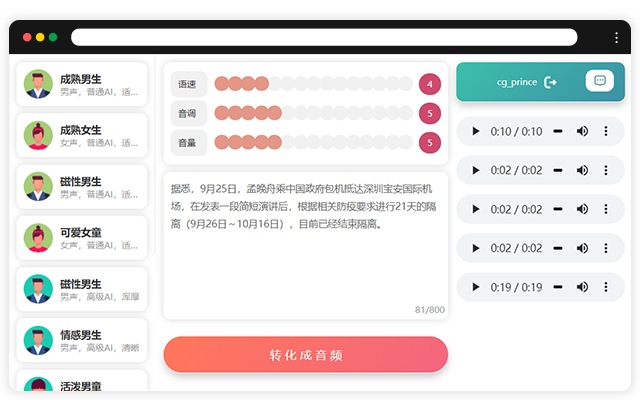
Task: Mute the first 0:02 audio clip
Action: (583, 170)
